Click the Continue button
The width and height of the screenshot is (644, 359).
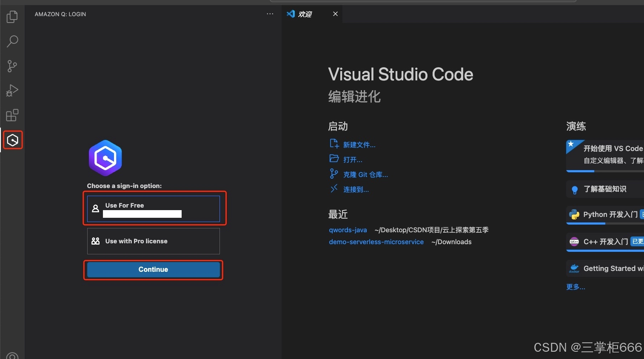click(154, 270)
